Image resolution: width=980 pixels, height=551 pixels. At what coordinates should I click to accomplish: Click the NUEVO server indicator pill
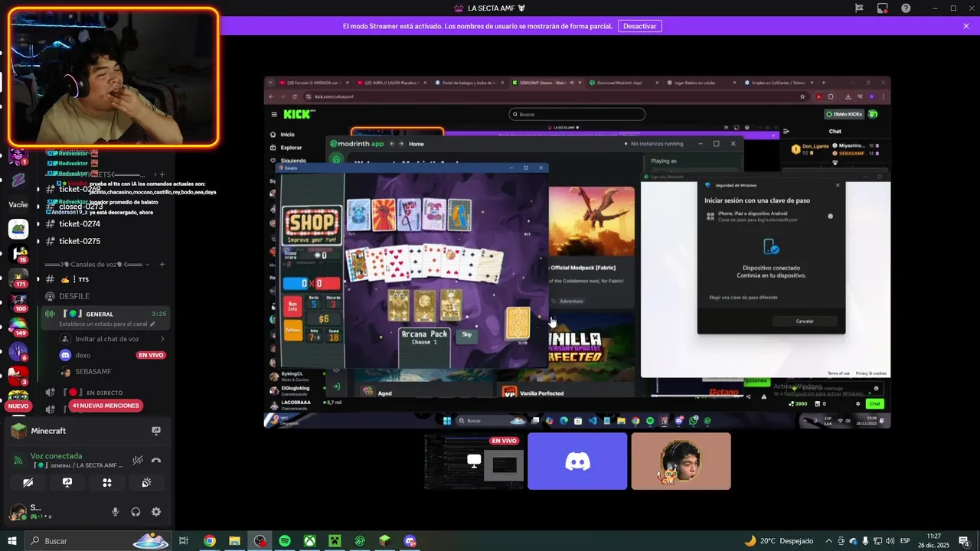point(18,406)
